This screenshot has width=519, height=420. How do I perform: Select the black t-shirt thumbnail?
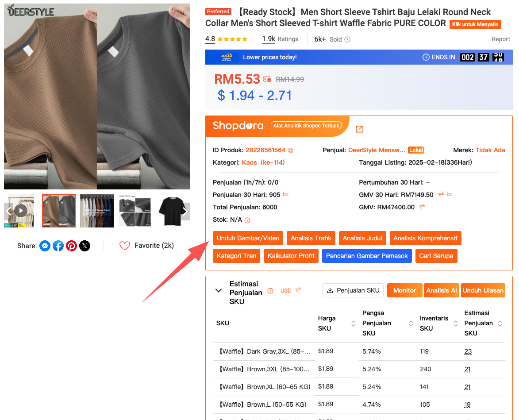[x=172, y=211]
